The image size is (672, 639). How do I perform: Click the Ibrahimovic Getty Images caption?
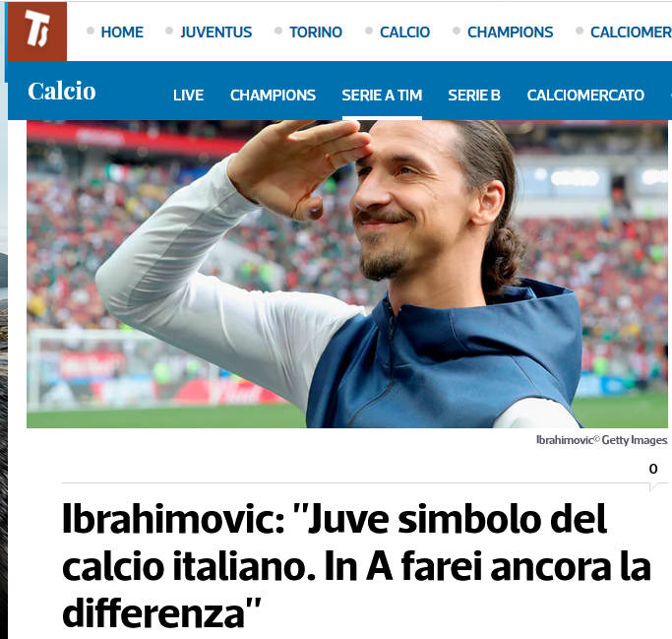click(x=602, y=440)
